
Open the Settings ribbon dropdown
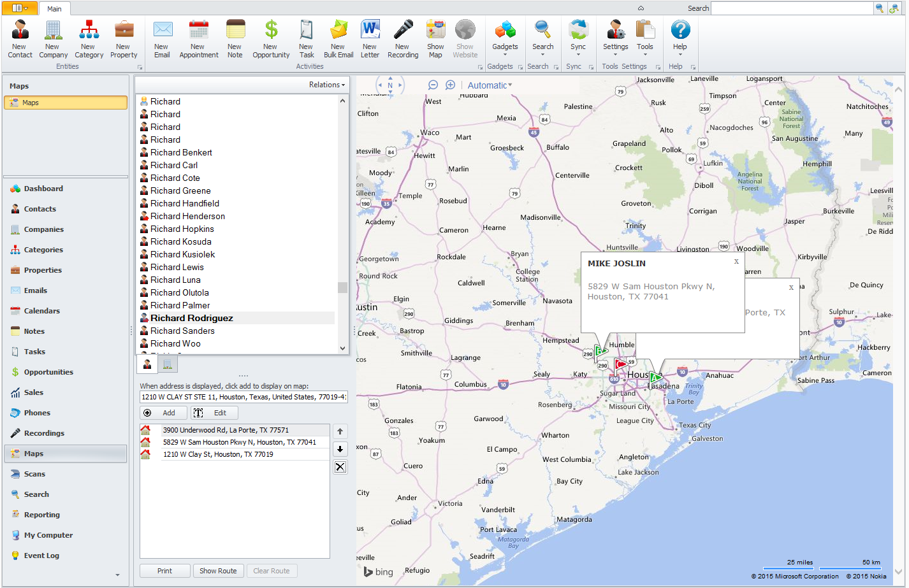pyautogui.click(x=616, y=39)
